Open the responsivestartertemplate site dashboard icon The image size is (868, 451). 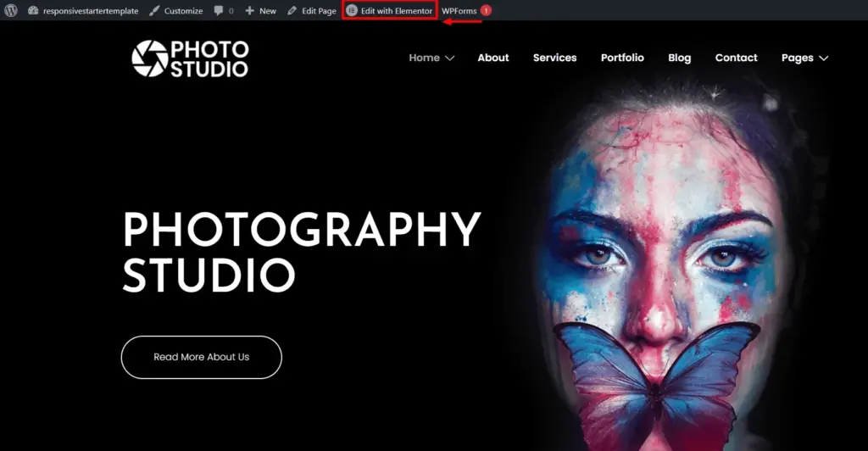[x=33, y=11]
